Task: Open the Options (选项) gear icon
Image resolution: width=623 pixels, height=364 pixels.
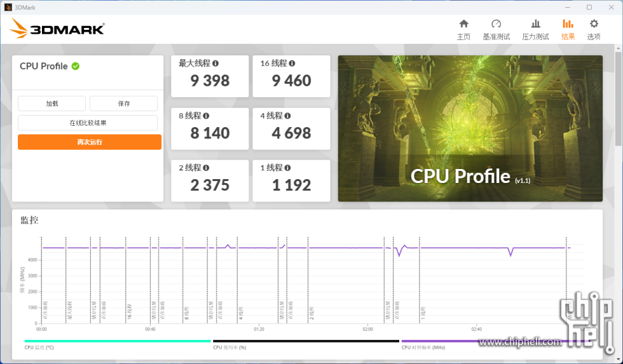Action: pos(593,24)
